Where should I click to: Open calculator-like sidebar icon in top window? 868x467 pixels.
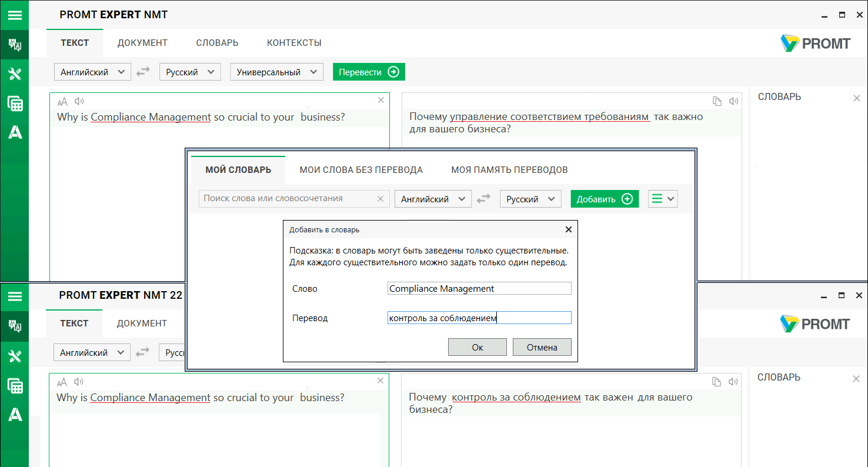tap(15, 104)
